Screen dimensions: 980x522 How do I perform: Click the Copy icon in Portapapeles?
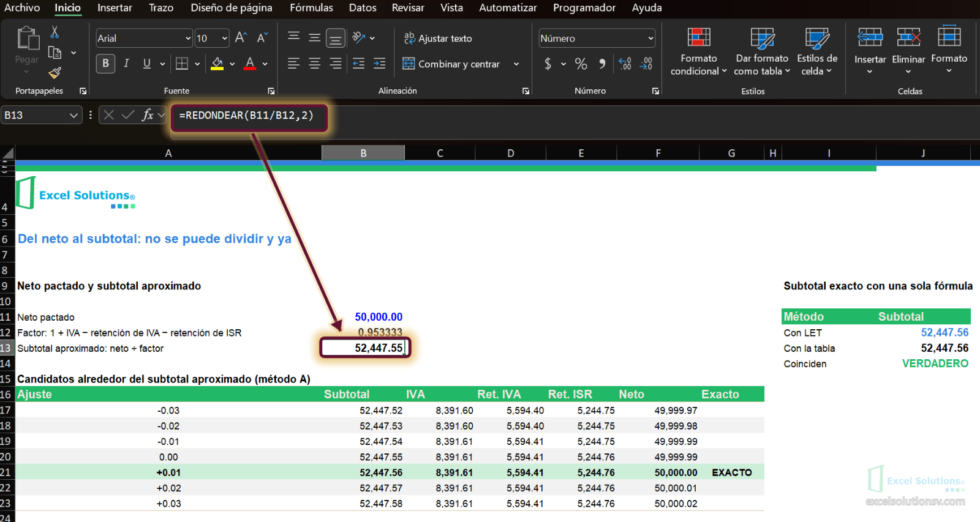[x=55, y=53]
